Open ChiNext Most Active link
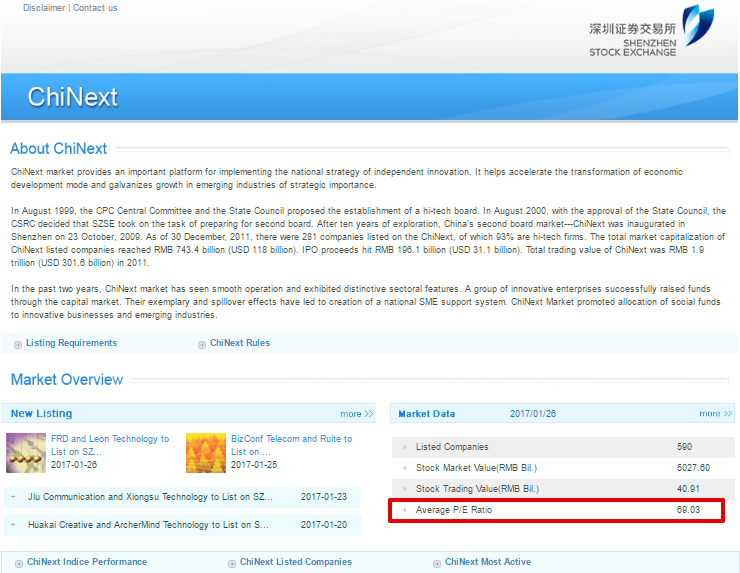The width and height of the screenshot is (740, 573). click(488, 562)
